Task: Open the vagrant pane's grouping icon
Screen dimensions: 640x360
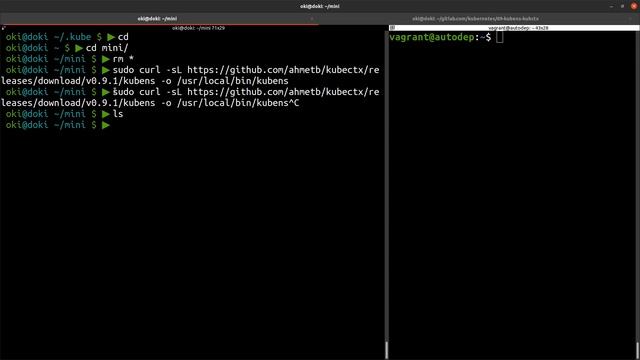Action: pos(392,28)
